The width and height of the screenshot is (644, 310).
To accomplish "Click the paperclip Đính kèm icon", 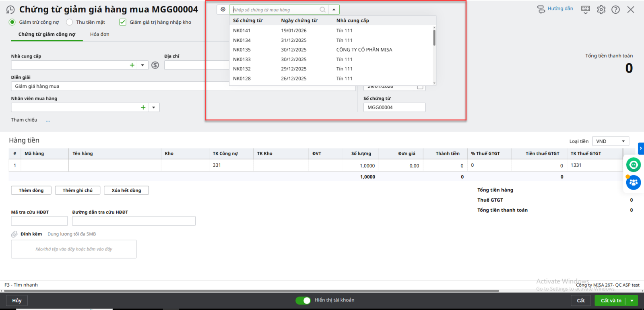I will 14,234.
